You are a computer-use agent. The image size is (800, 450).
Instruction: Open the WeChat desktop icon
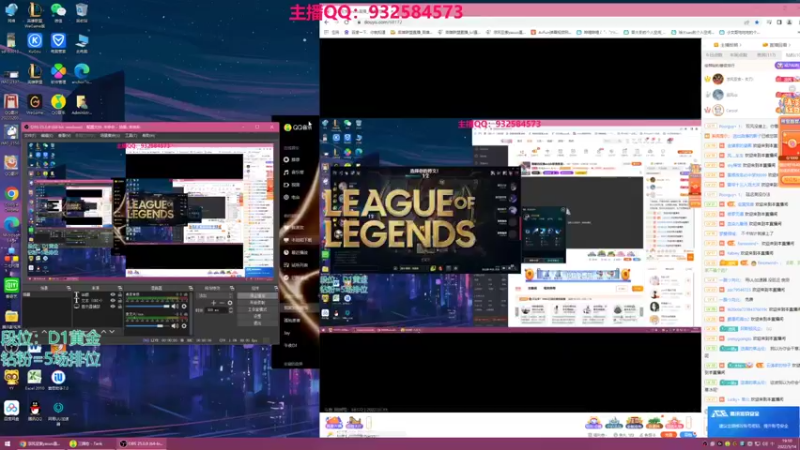[x=58, y=11]
